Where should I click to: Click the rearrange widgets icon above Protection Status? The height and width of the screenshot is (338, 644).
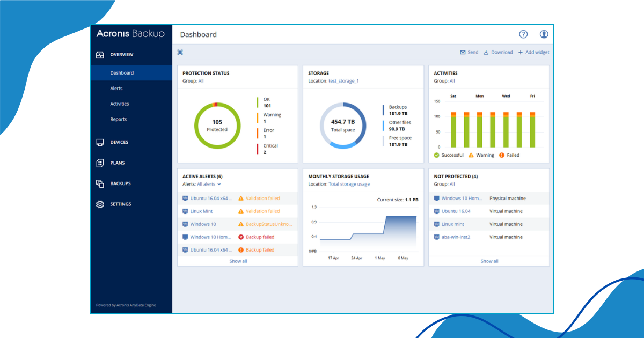tap(180, 52)
